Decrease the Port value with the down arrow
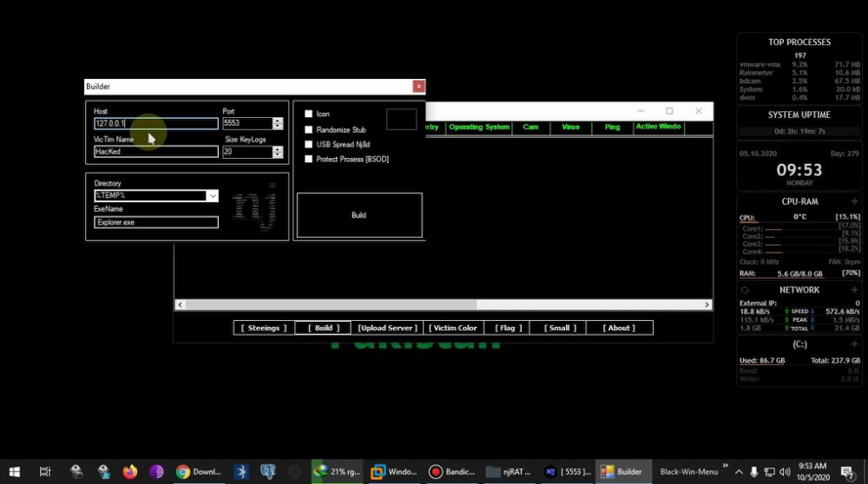 (x=278, y=127)
